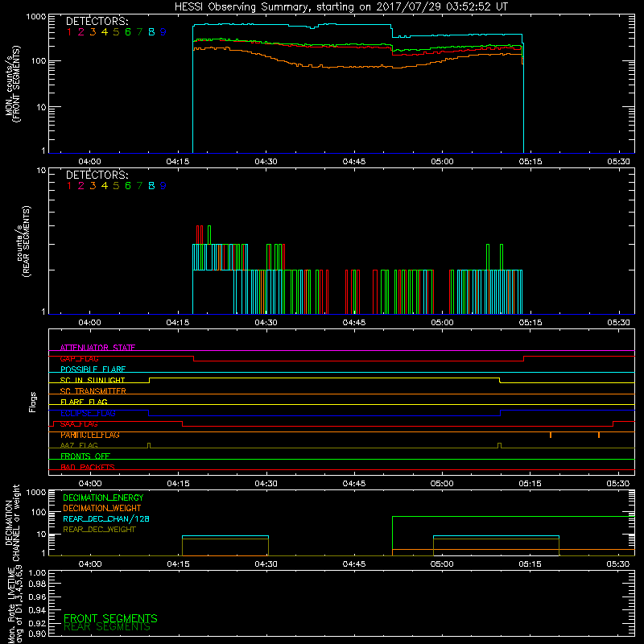The height and width of the screenshot is (644, 644).
Task: Click the FRONTS_OFF flag label
Action: (x=85, y=456)
